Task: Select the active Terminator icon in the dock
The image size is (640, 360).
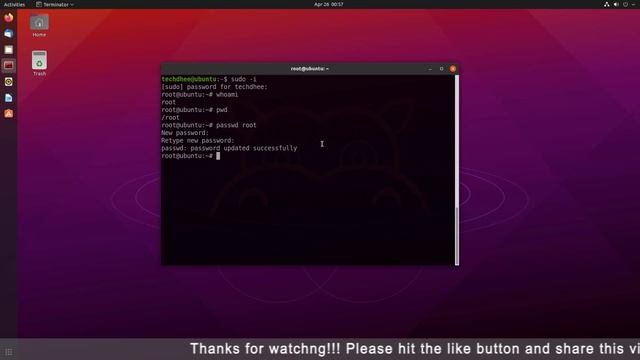Action: tap(9, 65)
